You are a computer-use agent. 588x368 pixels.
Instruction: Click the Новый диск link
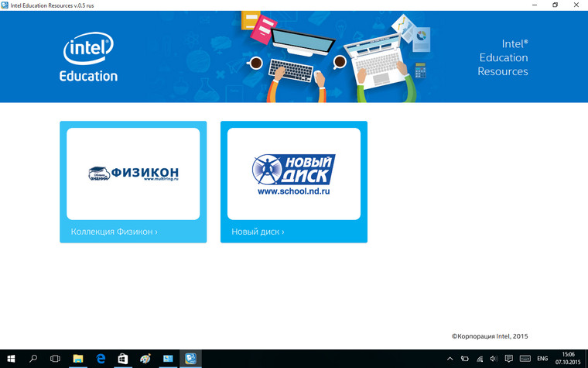click(x=258, y=232)
